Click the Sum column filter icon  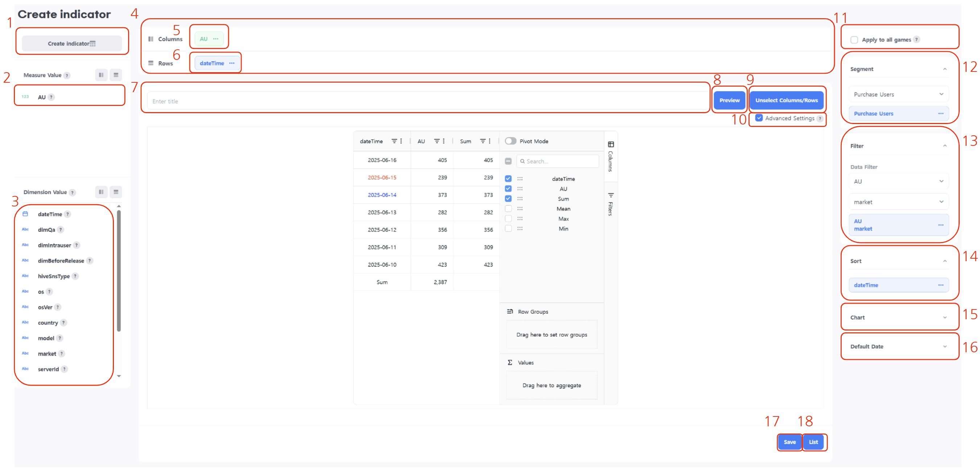(483, 141)
